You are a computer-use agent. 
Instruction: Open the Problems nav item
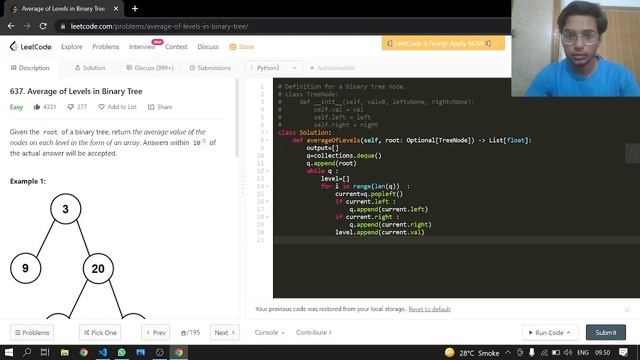click(x=106, y=47)
